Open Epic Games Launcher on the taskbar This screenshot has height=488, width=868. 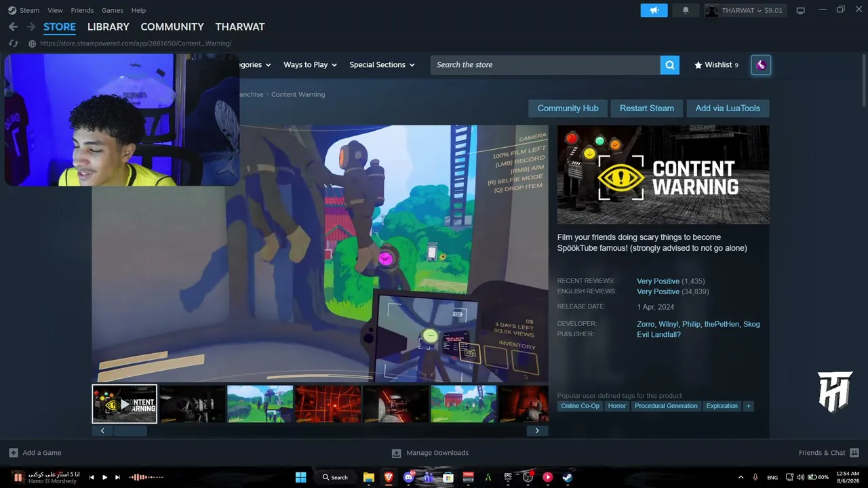(x=508, y=477)
